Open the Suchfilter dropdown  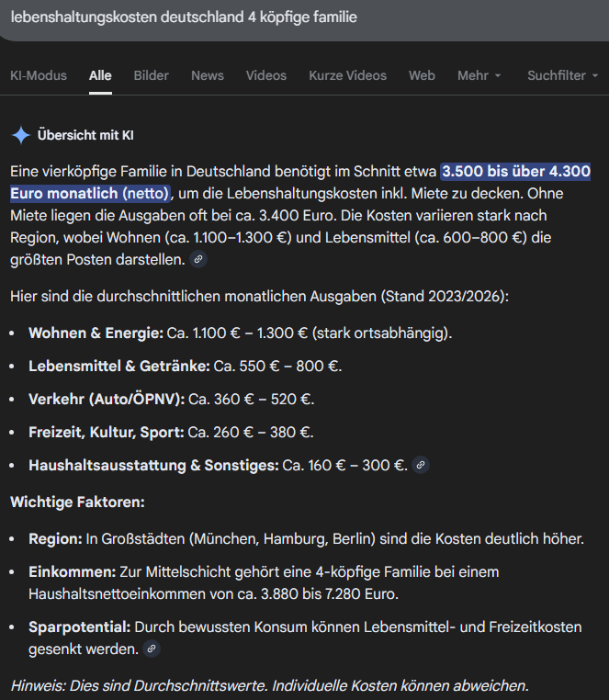click(x=561, y=75)
